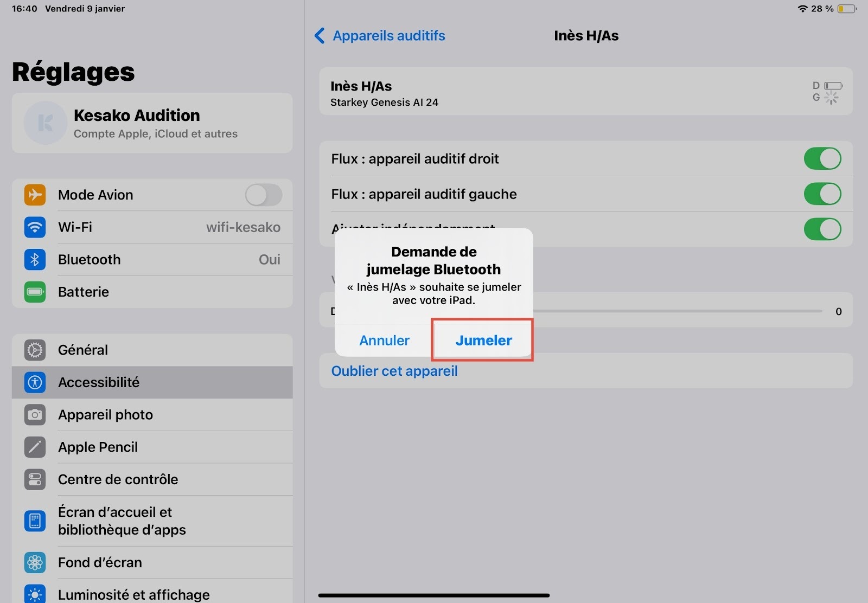
Task: Open Apple Pencil settings row
Action: click(152, 447)
